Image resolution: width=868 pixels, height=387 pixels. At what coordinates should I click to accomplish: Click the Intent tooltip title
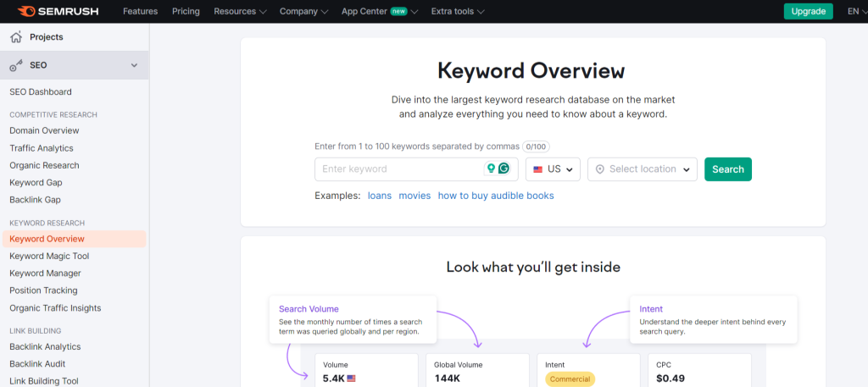pyautogui.click(x=651, y=309)
